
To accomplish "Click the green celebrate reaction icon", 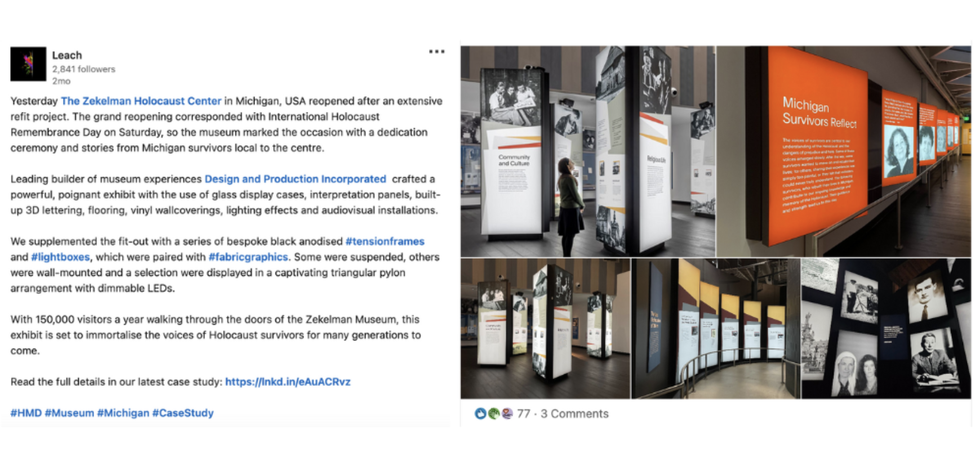I will [x=494, y=414].
